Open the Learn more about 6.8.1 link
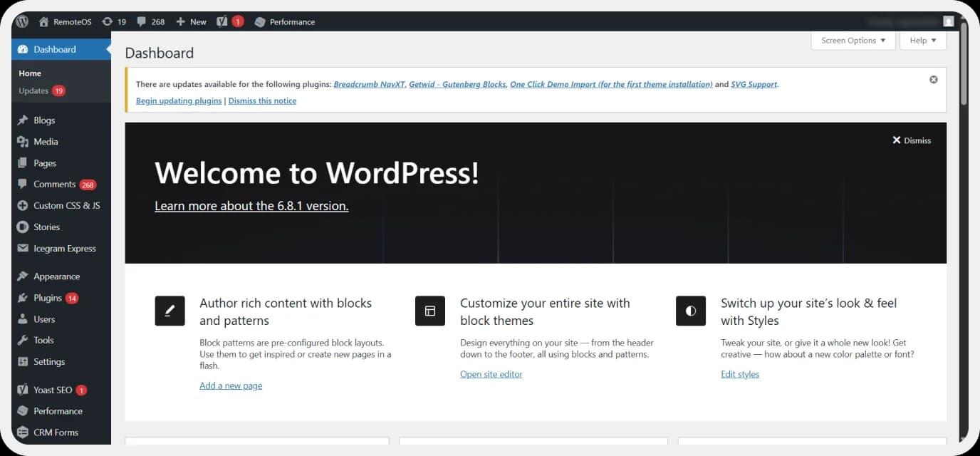Screen dimensions: 980x456 251,206
